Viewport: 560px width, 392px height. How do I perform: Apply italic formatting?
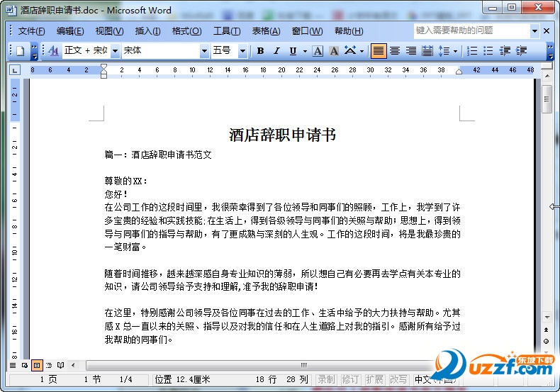[276, 51]
